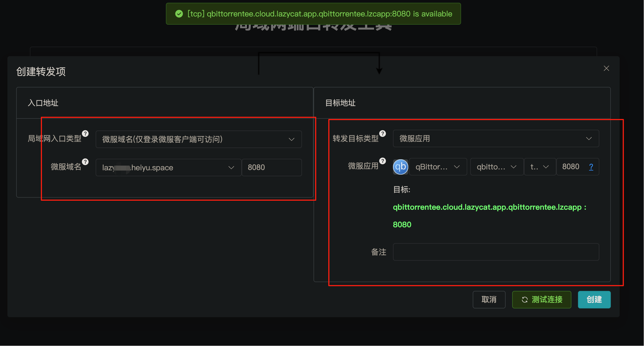Open the 转发目标类型 微服应用 dropdown
Image resolution: width=644 pixels, height=346 pixels.
coord(496,138)
